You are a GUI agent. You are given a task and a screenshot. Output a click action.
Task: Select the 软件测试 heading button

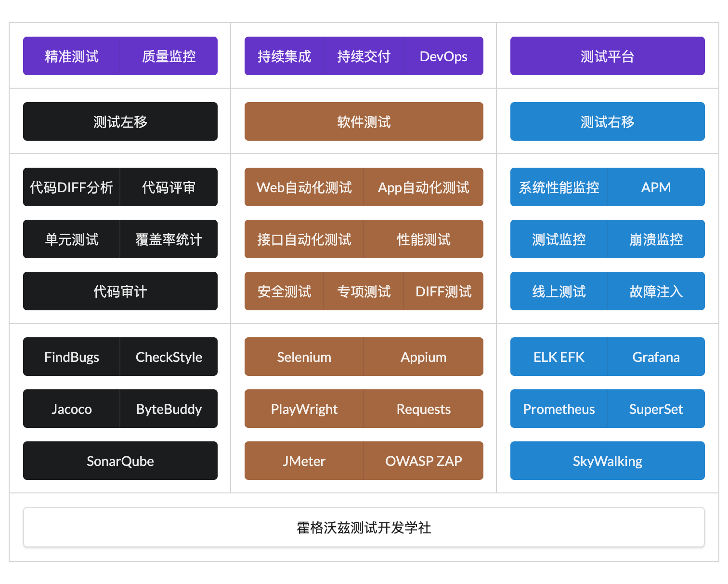point(364,121)
